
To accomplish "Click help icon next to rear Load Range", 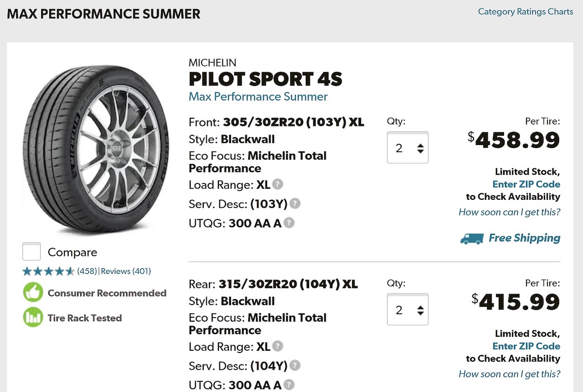I will [x=278, y=346].
